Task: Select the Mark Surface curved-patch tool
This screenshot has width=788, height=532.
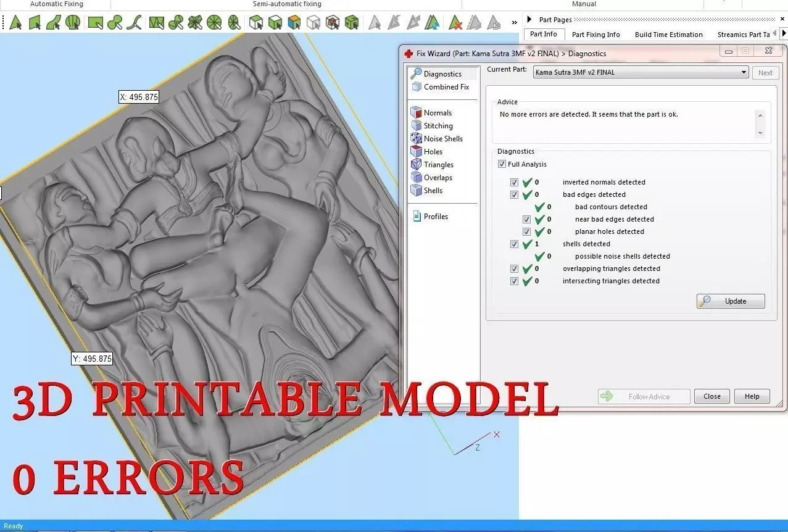Action: [54, 23]
